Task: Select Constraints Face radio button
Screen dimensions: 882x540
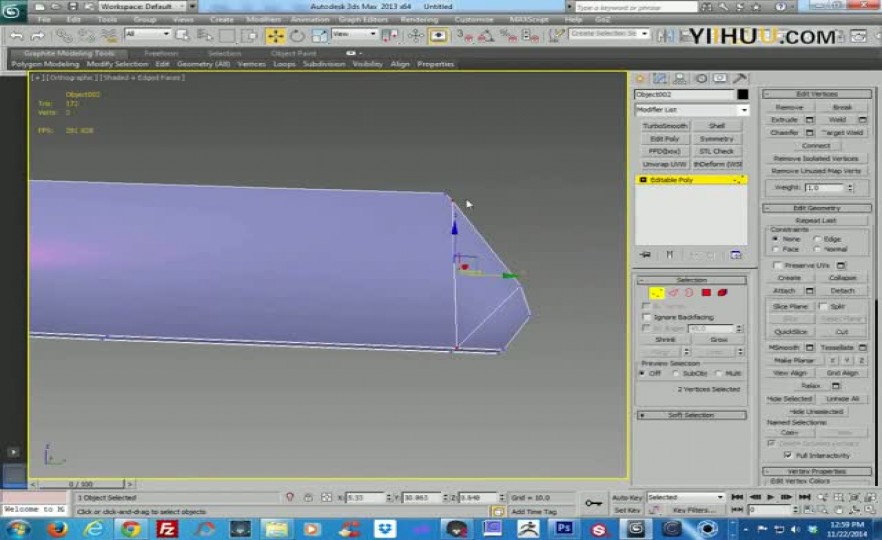Action: tap(775, 249)
